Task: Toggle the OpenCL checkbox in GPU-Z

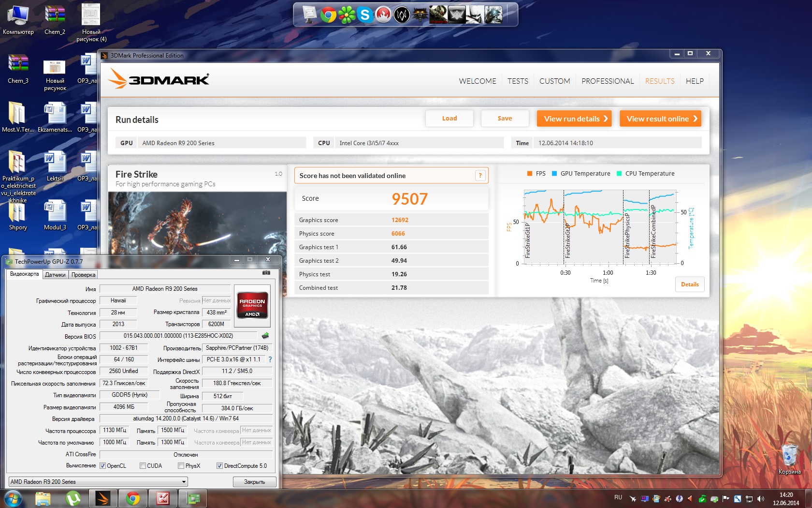Action: coord(102,466)
